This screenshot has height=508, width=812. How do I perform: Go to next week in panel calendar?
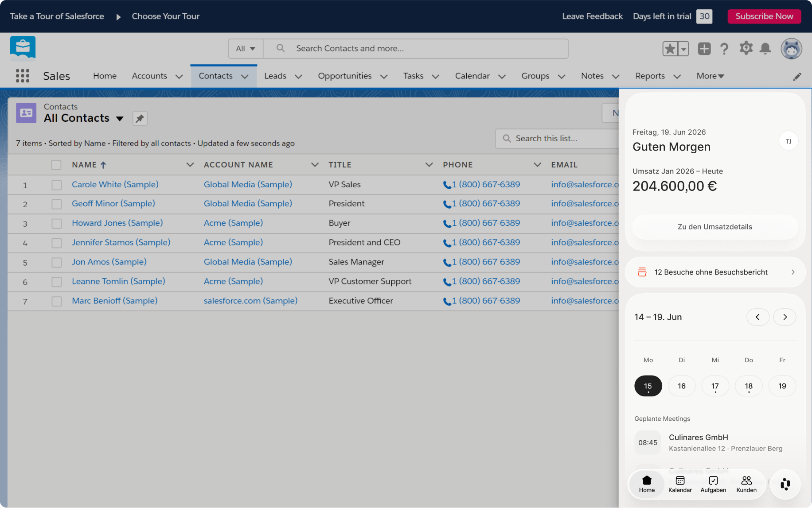785,317
